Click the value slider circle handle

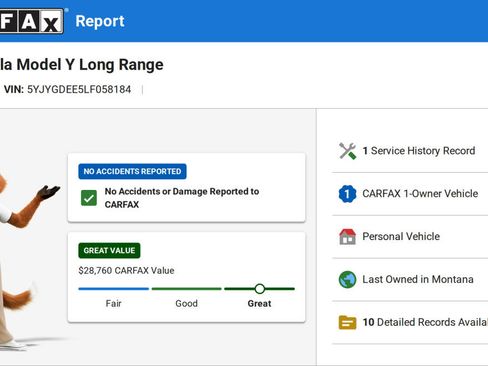pyautogui.click(x=260, y=289)
